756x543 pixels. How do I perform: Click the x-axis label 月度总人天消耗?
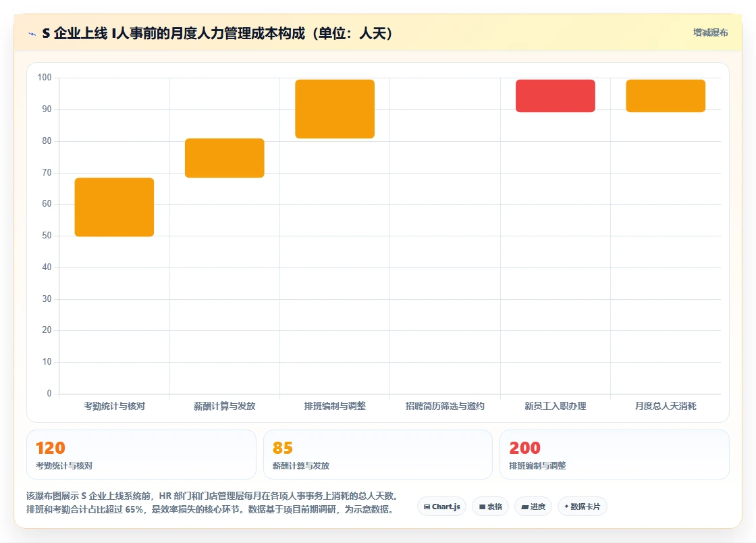pos(666,406)
